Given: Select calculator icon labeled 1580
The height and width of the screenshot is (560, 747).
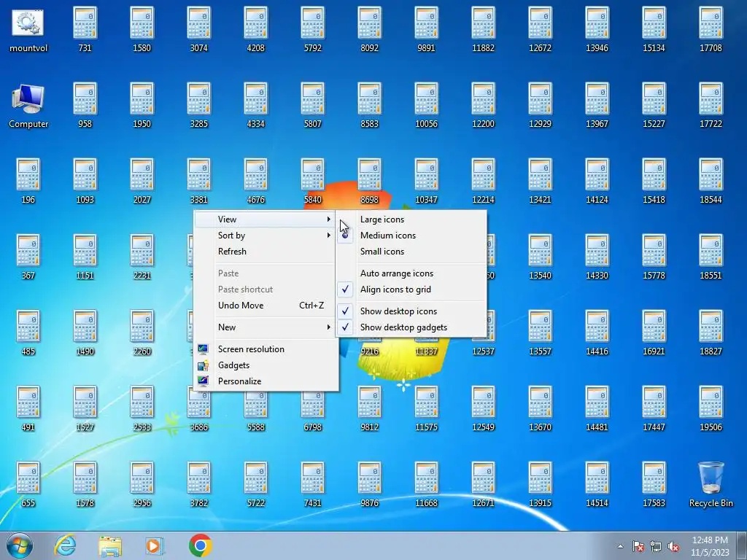Looking at the screenshot, I should coord(142,29).
